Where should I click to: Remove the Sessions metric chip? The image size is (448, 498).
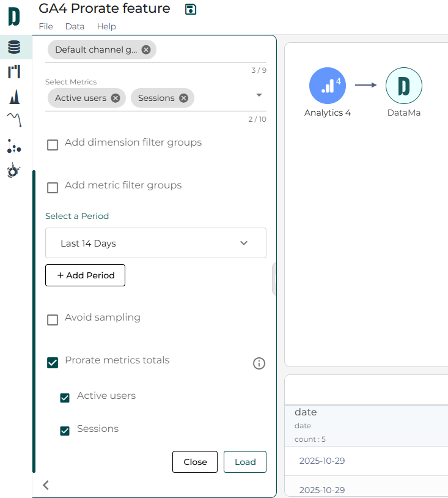(x=183, y=98)
